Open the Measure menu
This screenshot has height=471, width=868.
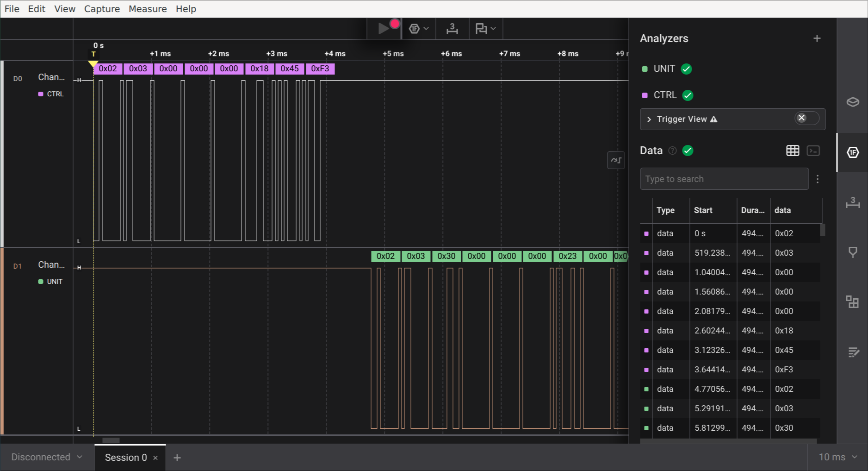pyautogui.click(x=148, y=9)
